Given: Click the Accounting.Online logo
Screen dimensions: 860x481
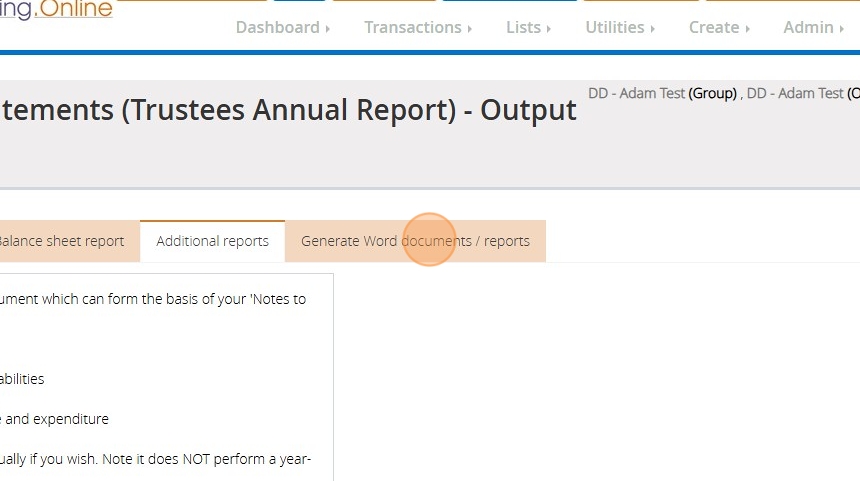Looking at the screenshot, I should (x=56, y=11).
